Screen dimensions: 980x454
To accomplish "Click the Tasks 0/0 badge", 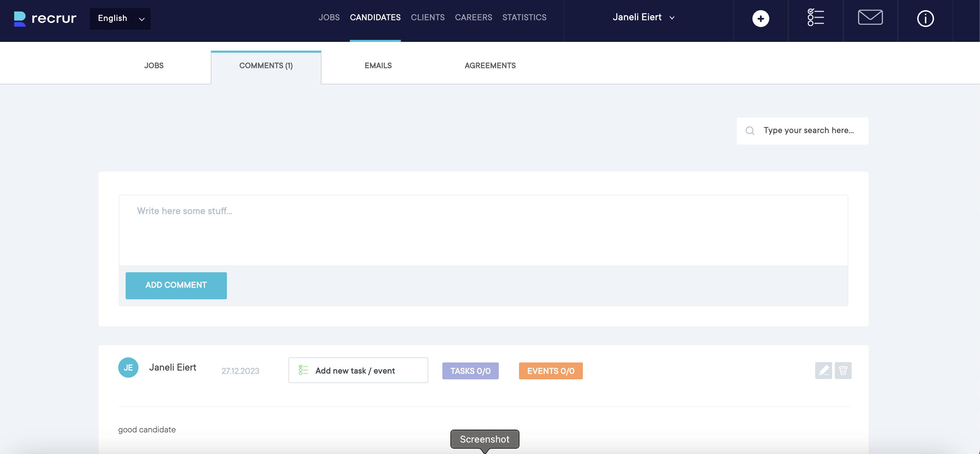I will [x=470, y=371].
